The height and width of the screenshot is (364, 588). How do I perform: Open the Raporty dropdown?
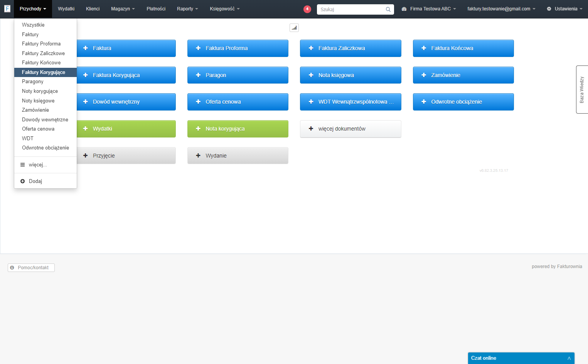coord(187,9)
